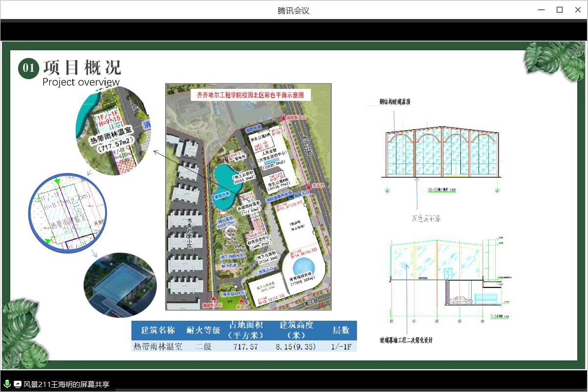Click the green microphone icon

pos(7,384)
